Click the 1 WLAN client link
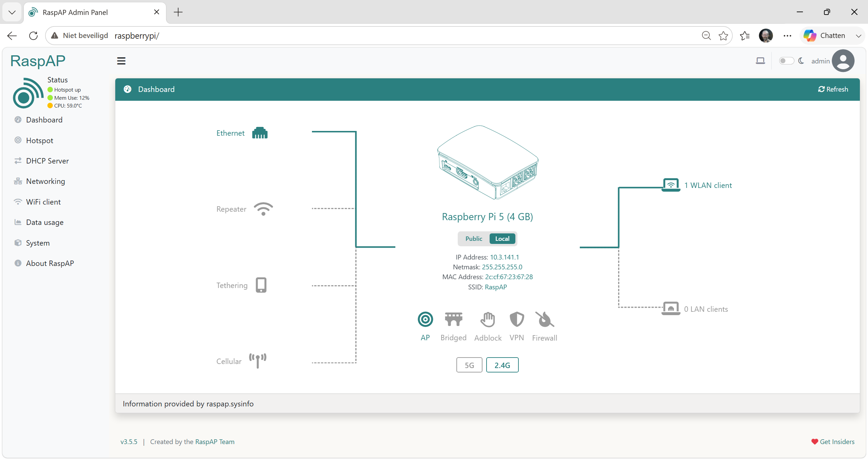The width and height of the screenshot is (868, 460). (708, 185)
